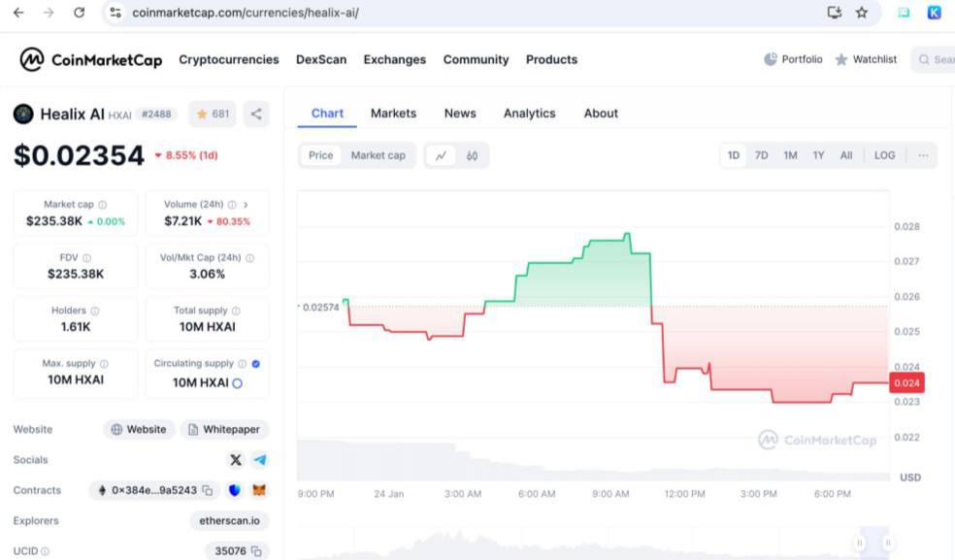
Task: Click contract address 0x384e...9a5243
Action: click(x=154, y=490)
